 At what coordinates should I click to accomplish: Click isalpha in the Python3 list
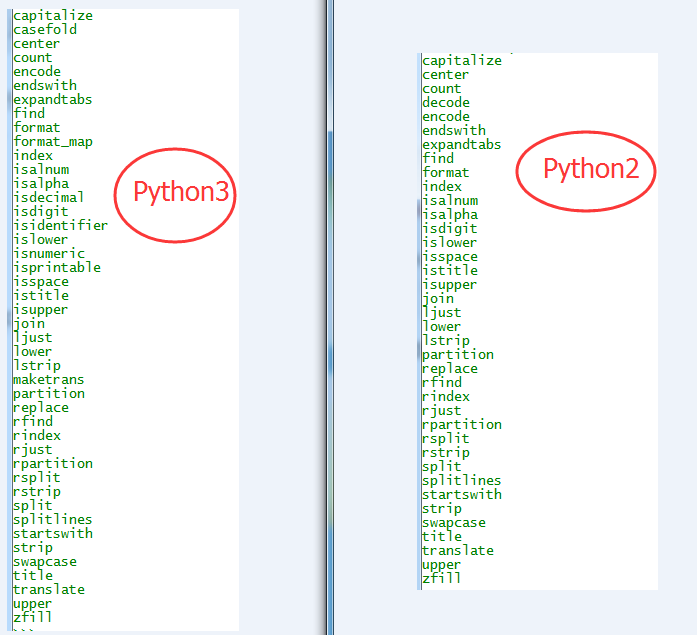(41, 184)
